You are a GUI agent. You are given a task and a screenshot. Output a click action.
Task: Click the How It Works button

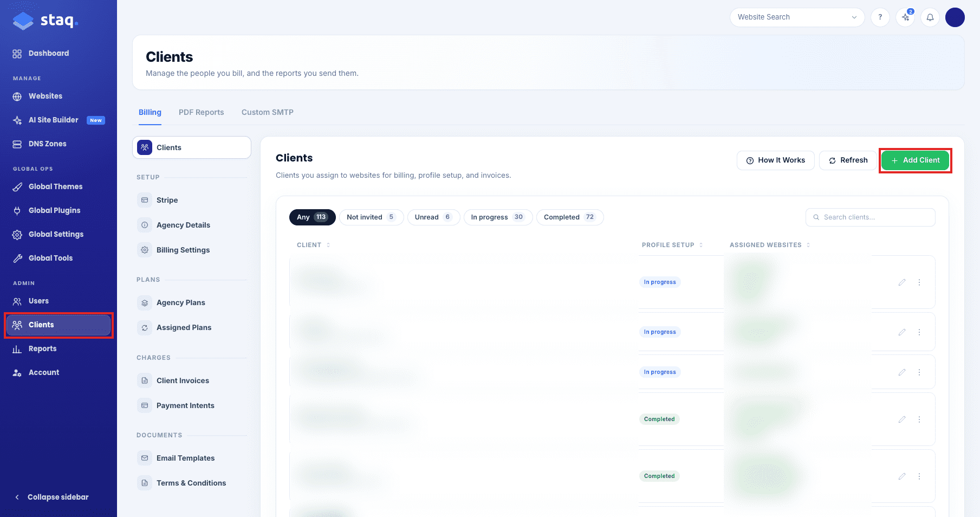[776, 160]
